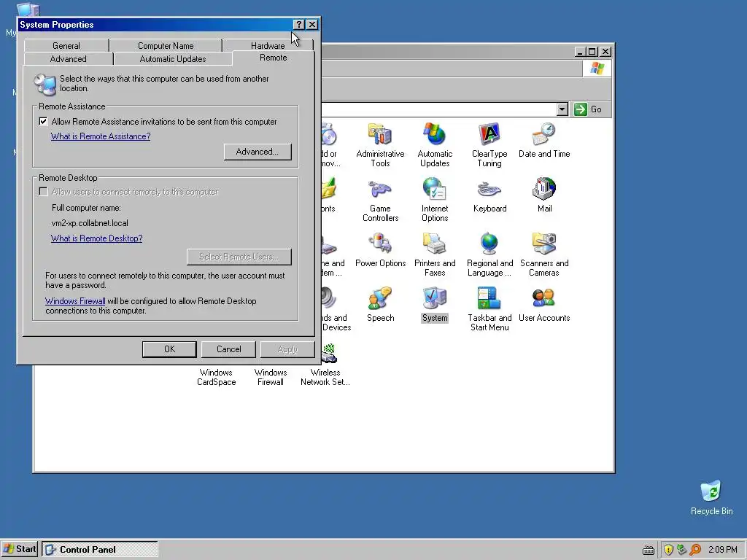Open Keyboard settings icon
Screen dimensions: 747x560
click(489, 195)
